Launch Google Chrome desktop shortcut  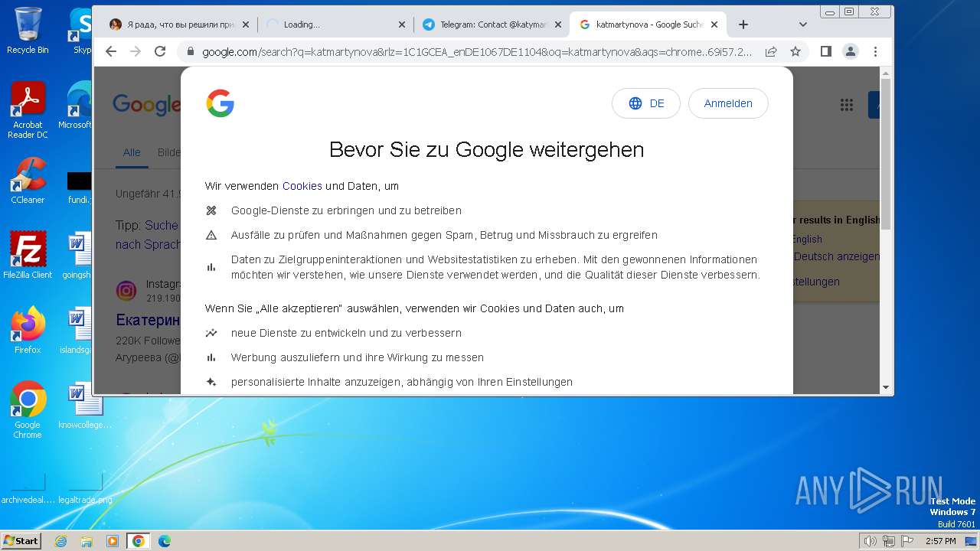28,409
